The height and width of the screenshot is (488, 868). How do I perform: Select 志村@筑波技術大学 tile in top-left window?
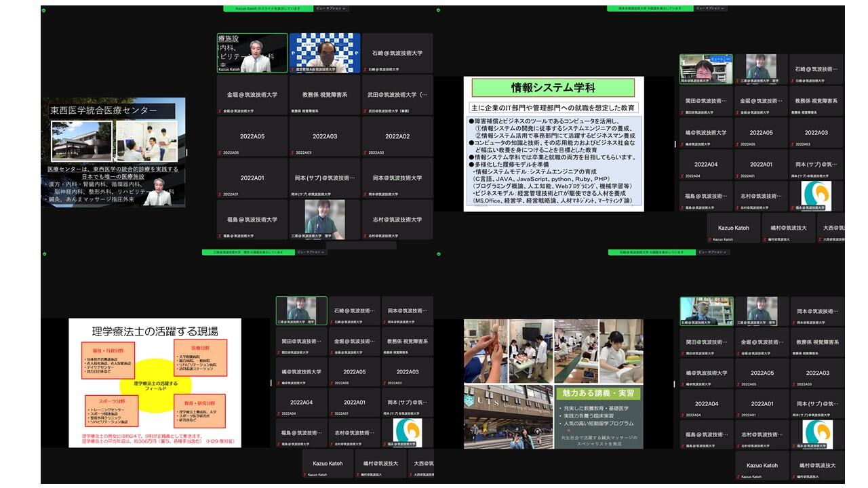click(397, 220)
